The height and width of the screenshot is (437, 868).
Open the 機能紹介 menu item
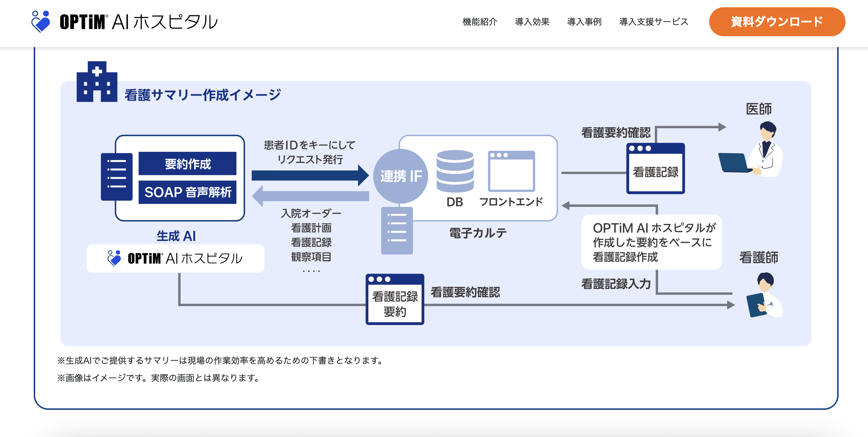(x=479, y=22)
